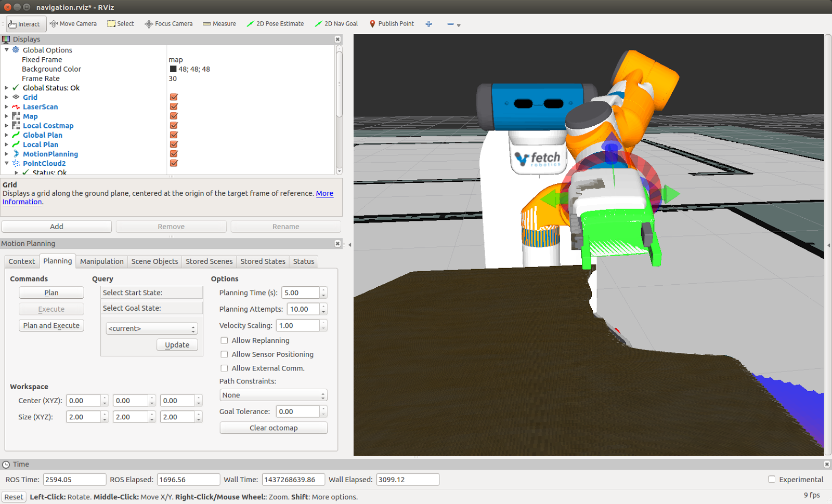Enable Allow Replanning option
The height and width of the screenshot is (504, 832).
click(224, 340)
